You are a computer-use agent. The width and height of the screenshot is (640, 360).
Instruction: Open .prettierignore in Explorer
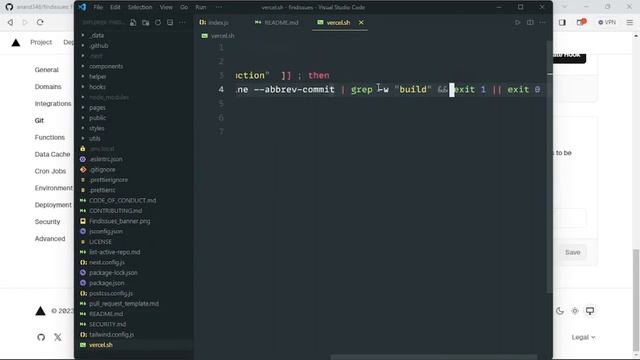pos(108,180)
